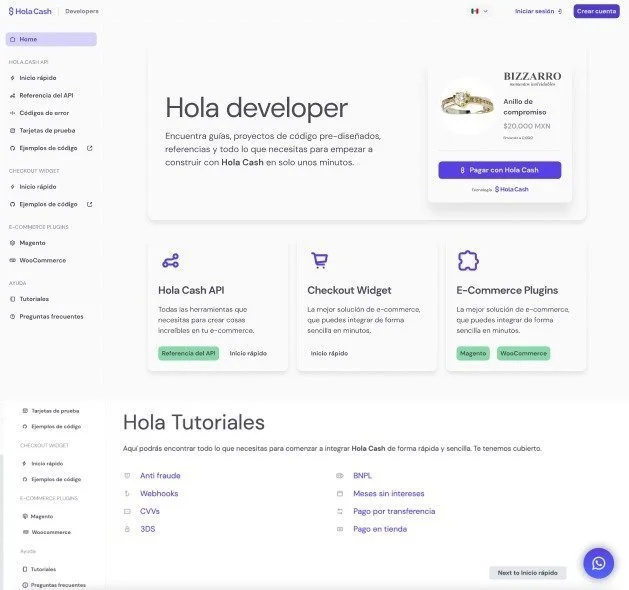Click the WooCommerce icon in top sidebar

click(12, 260)
